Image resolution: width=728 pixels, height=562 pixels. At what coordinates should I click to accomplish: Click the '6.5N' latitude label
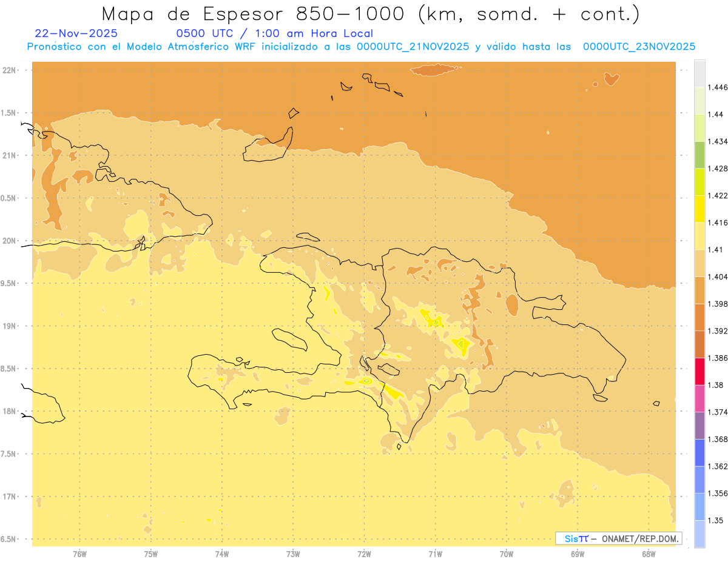(x=8, y=539)
